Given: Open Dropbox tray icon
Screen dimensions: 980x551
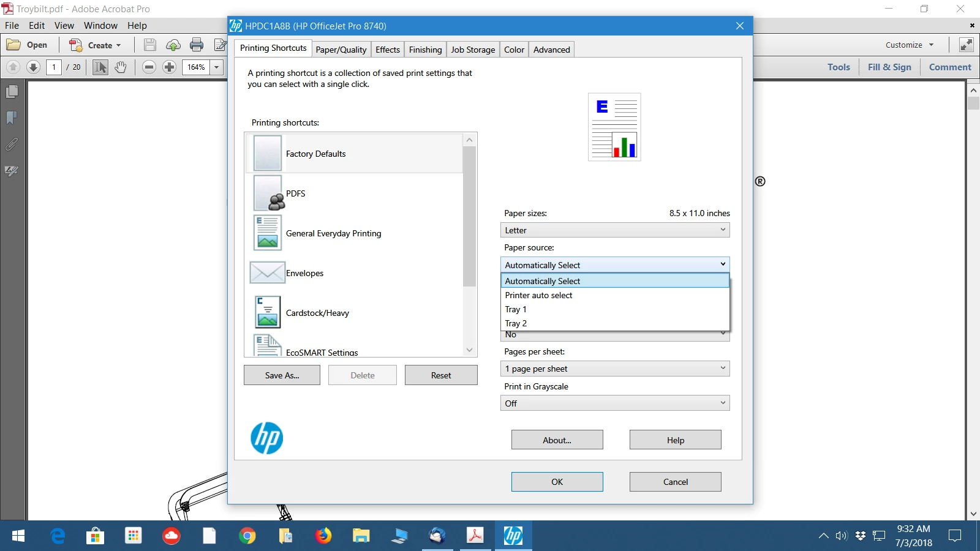Looking at the screenshot, I should point(860,536).
